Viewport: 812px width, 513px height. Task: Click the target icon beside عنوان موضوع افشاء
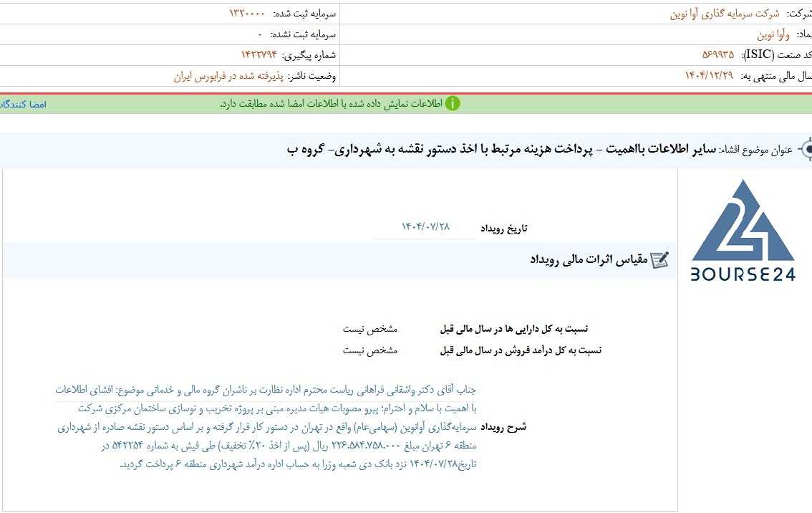pyautogui.click(x=806, y=150)
